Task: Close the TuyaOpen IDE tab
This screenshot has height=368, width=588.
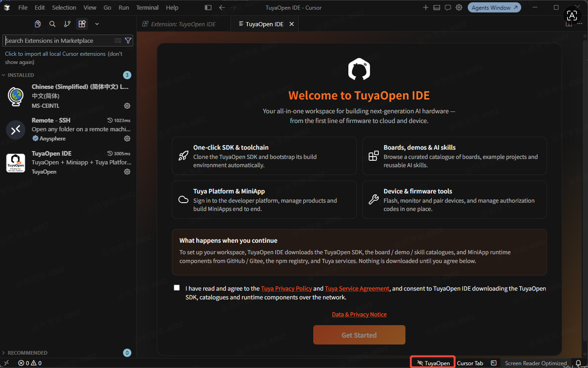Action: [x=292, y=24]
